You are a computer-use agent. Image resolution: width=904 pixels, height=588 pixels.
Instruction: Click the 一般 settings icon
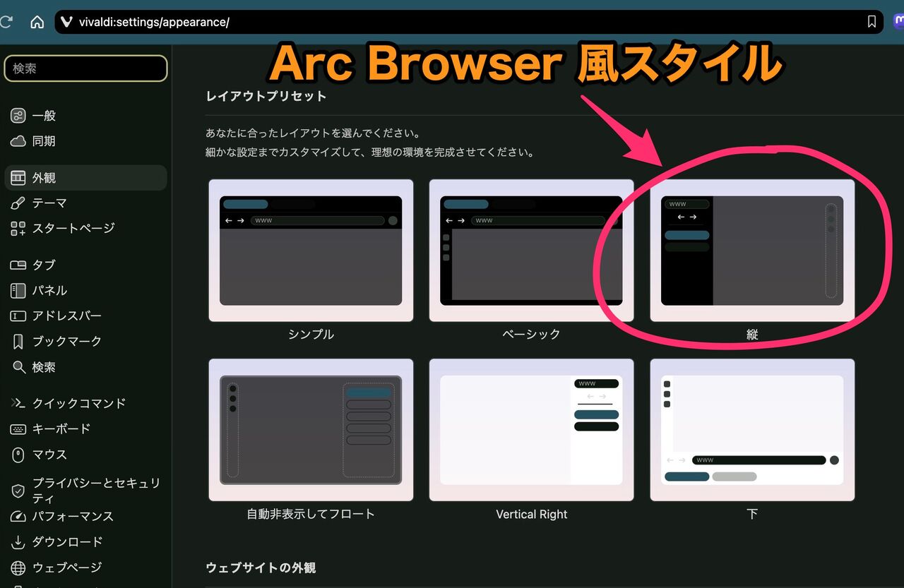point(18,116)
